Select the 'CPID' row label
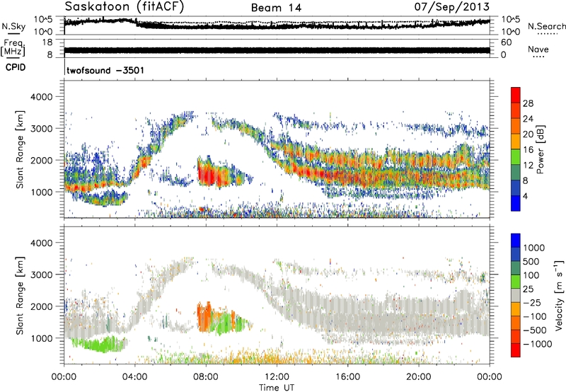This screenshot has width=566, height=392. pyautogui.click(x=16, y=67)
